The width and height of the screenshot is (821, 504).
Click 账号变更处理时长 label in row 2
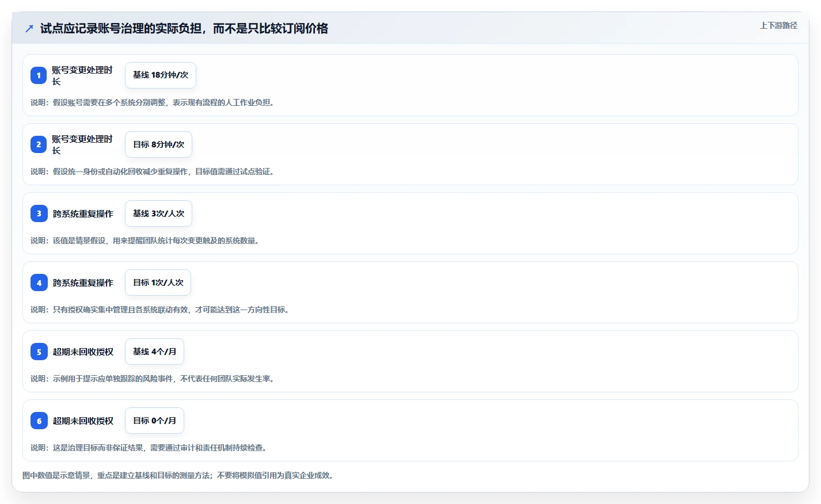[82, 144]
